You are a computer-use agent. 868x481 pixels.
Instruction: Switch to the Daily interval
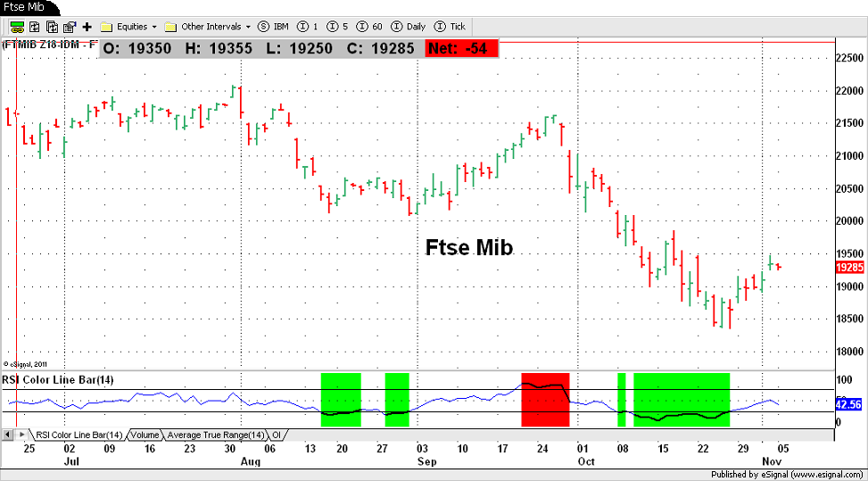tap(409, 27)
